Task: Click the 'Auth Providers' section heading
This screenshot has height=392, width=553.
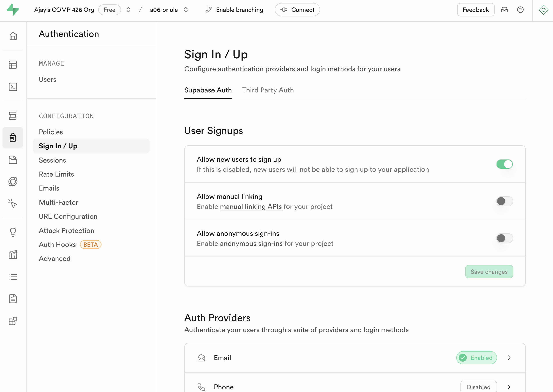Action: (x=217, y=318)
